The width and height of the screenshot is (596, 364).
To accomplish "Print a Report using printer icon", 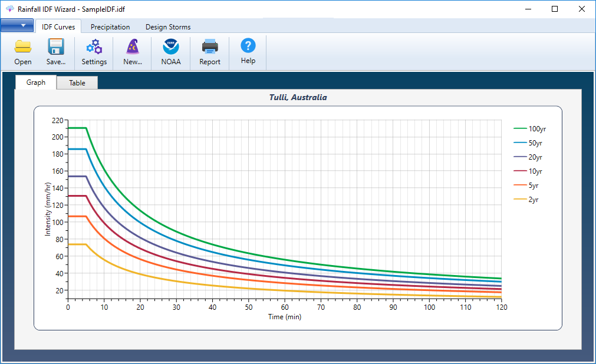I will click(x=210, y=47).
